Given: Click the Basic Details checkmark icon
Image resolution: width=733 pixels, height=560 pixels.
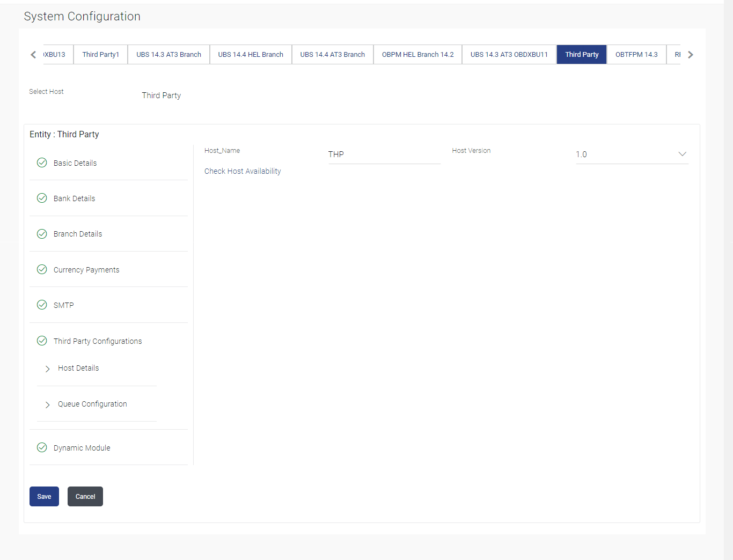Looking at the screenshot, I should tap(42, 163).
